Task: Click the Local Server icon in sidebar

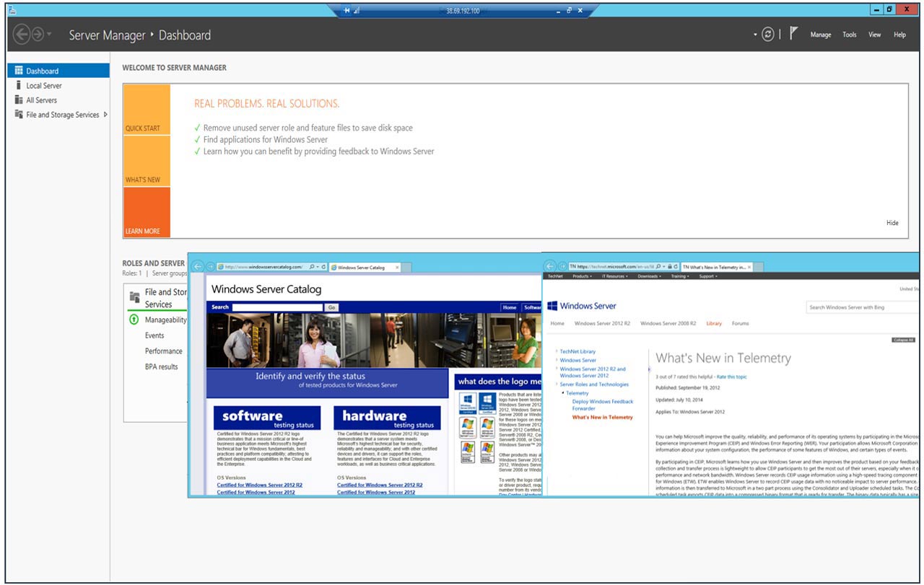Action: coord(19,85)
